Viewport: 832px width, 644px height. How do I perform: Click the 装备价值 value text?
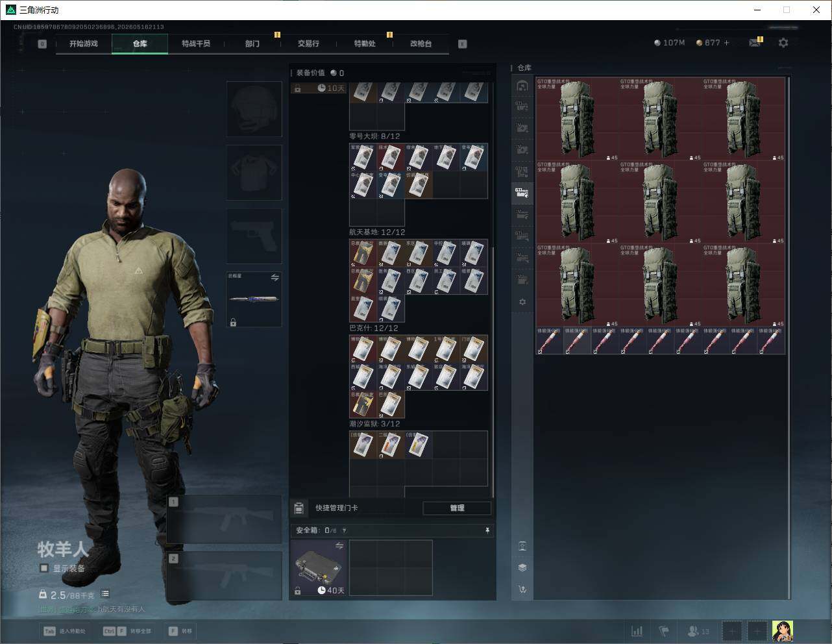coord(320,73)
